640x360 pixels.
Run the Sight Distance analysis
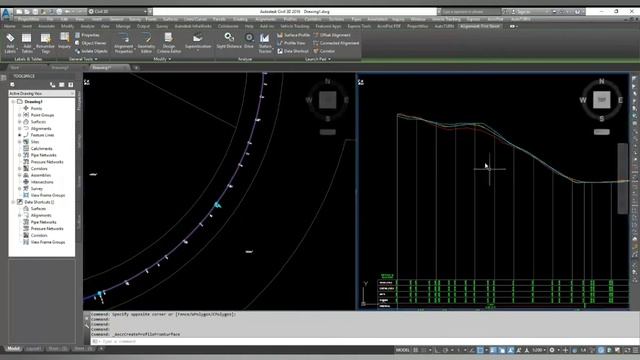229,41
